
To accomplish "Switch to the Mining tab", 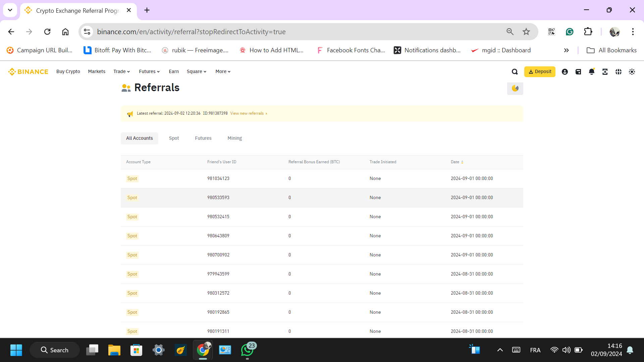I will click(234, 138).
